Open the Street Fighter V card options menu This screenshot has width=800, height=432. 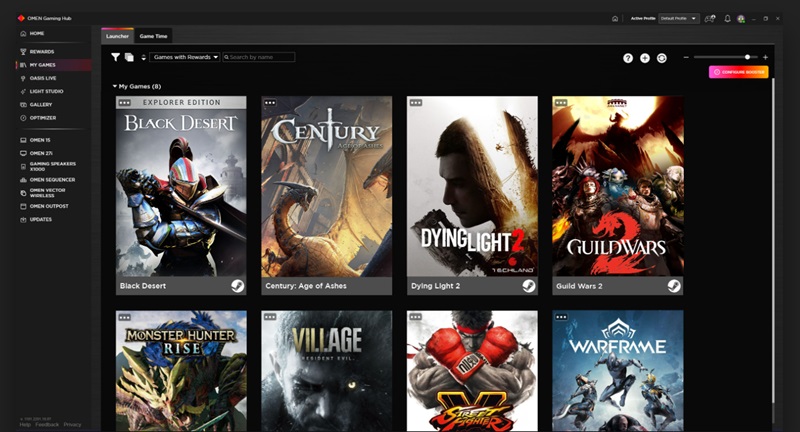pos(416,317)
